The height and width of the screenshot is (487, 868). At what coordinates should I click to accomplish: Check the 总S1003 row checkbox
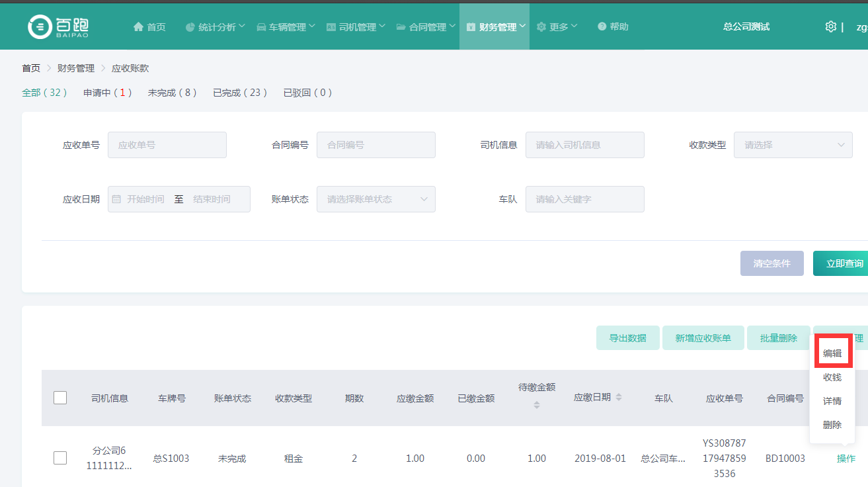tap(60, 458)
